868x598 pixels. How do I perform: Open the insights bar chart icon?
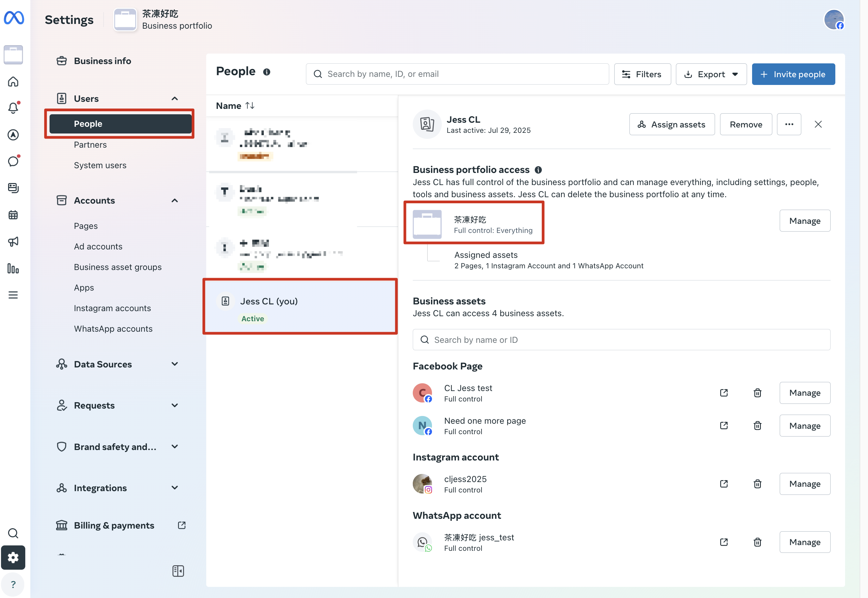(x=13, y=268)
